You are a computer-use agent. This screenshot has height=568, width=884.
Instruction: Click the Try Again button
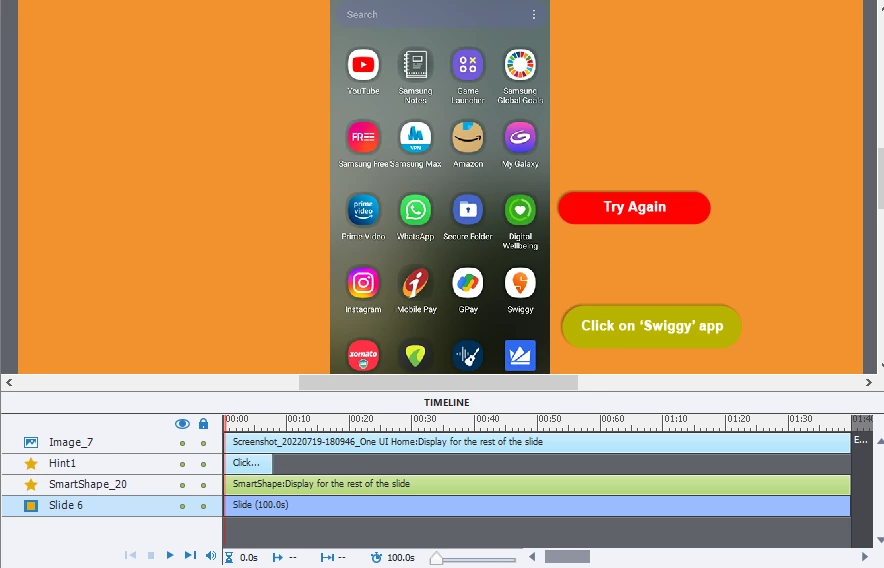click(634, 208)
